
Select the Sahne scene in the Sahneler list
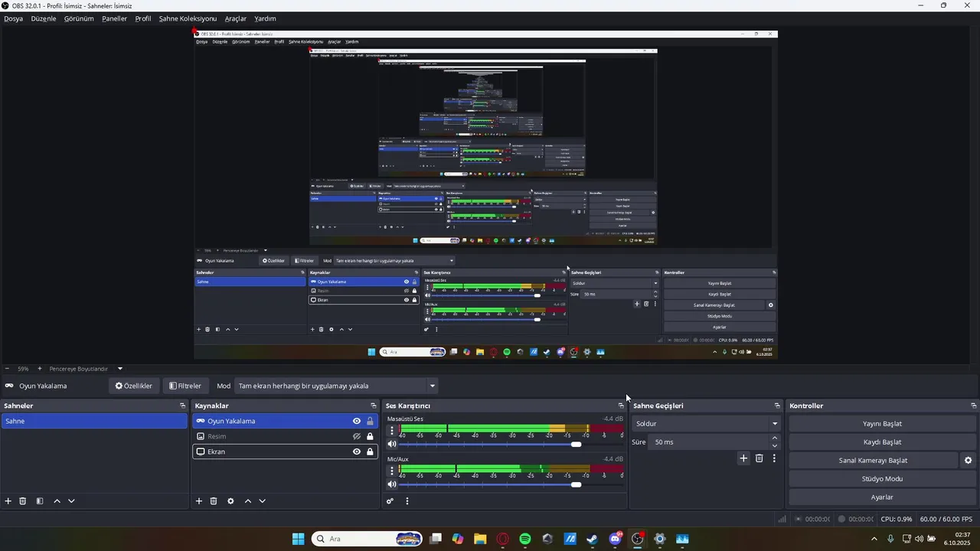(x=94, y=421)
